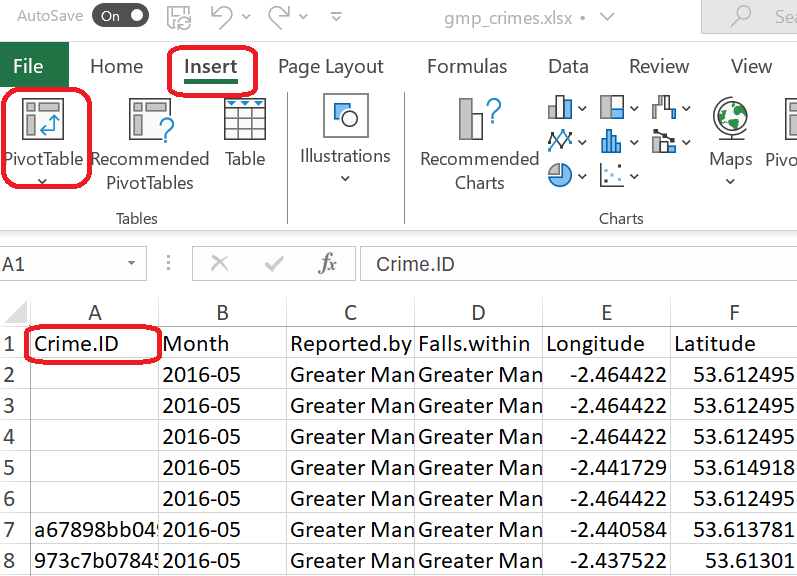The image size is (797, 576).
Task: Expand the Name Box dropdown arrow
Action: pos(131,264)
